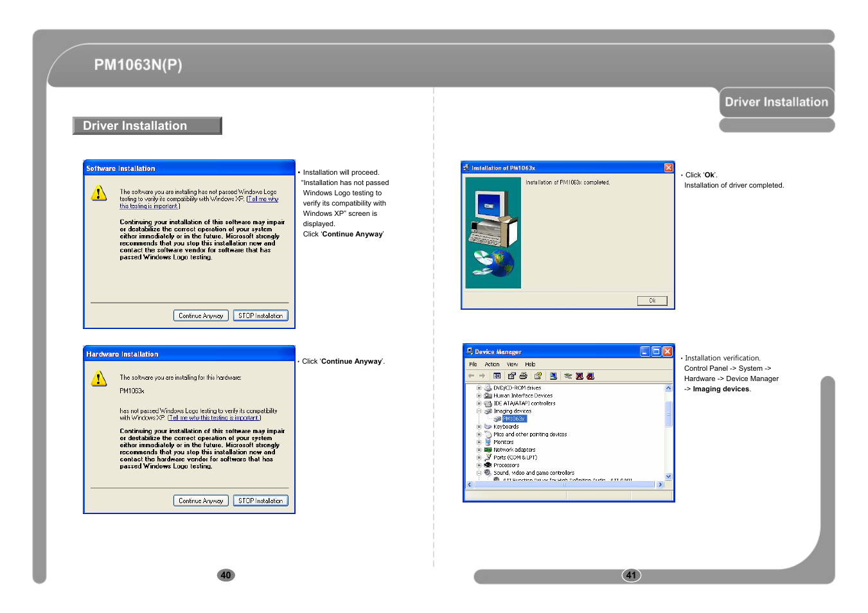Click horizontal scroll left arrow in Device Manager
Screen dimensions: 868x613
(470, 484)
